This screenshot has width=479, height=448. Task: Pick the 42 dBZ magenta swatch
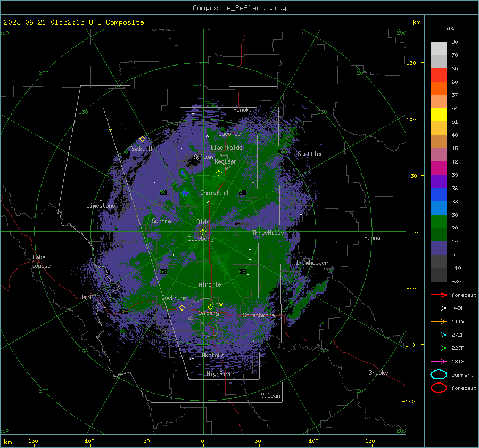(439, 168)
